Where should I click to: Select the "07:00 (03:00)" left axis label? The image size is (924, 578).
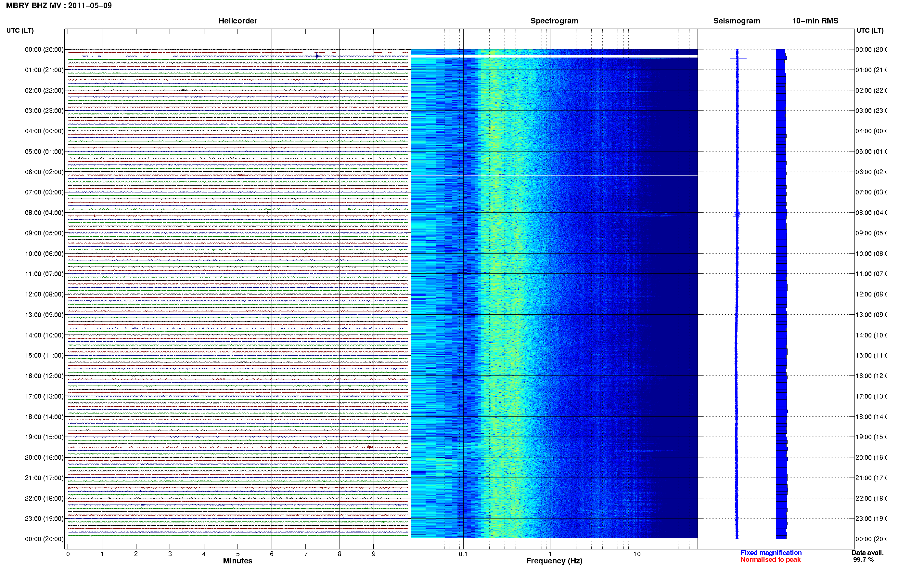[44, 192]
